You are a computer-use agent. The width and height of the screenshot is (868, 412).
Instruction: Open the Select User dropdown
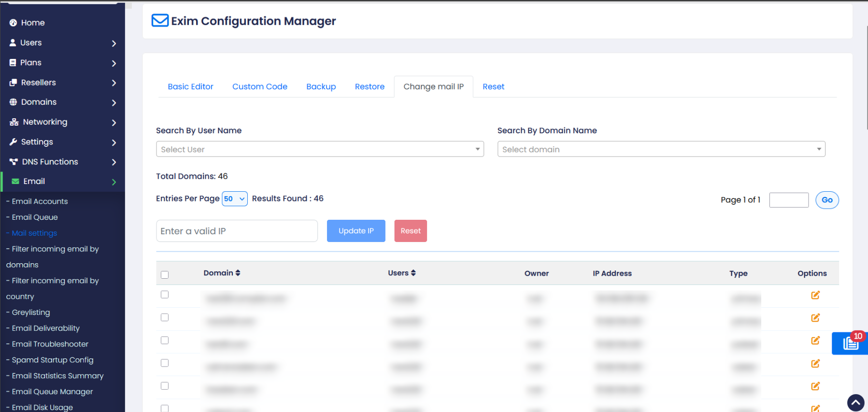click(319, 149)
